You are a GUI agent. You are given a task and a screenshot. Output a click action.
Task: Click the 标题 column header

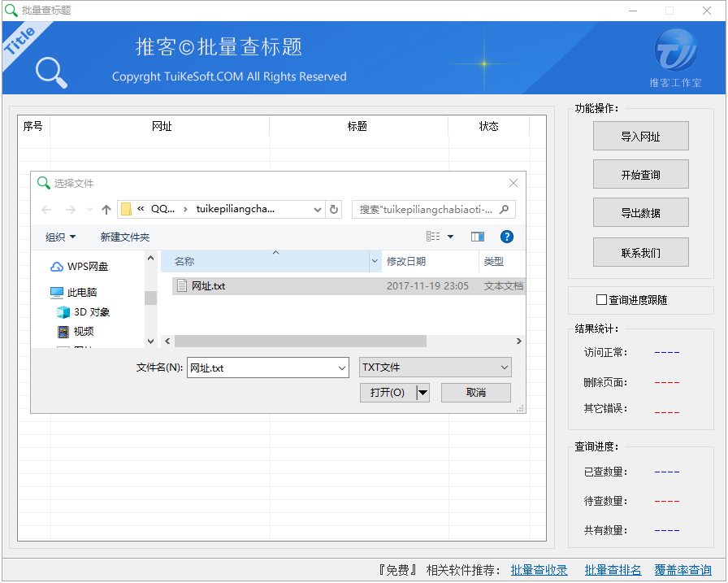pyautogui.click(x=358, y=126)
